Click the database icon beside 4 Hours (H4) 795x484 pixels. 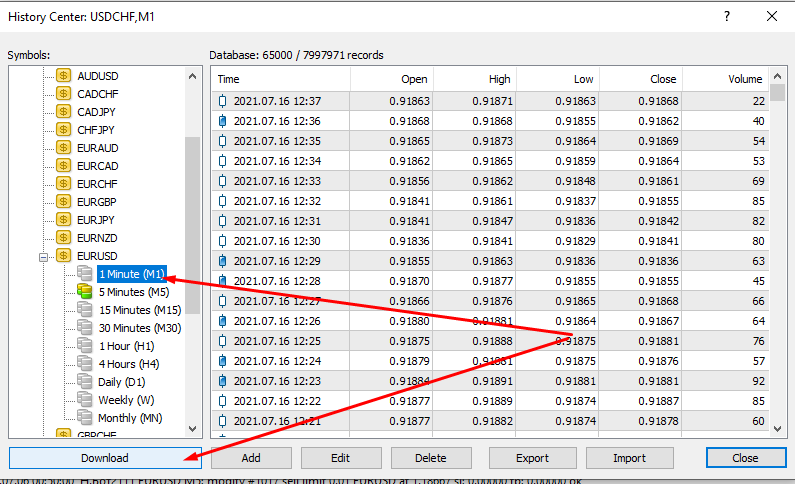[85, 364]
